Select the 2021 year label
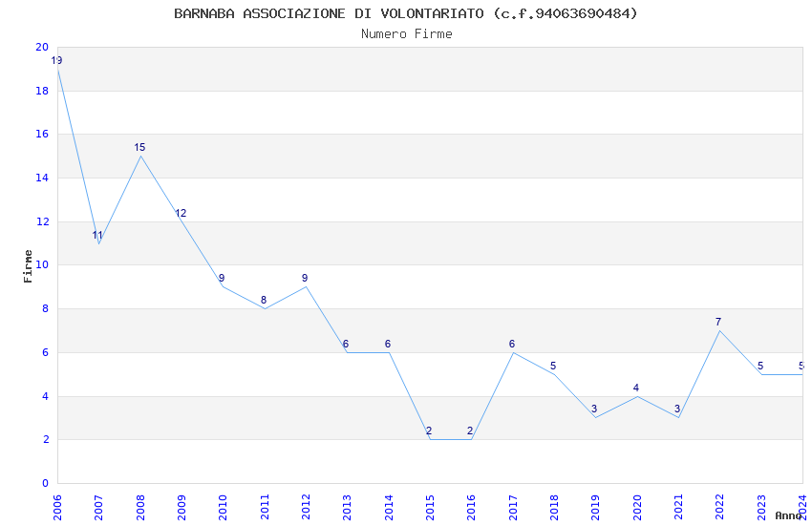 point(678,507)
